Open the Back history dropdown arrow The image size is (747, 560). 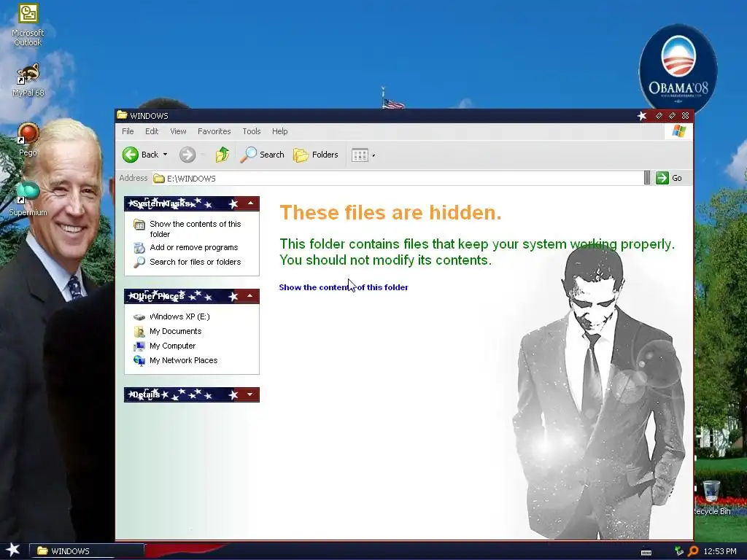tap(166, 155)
